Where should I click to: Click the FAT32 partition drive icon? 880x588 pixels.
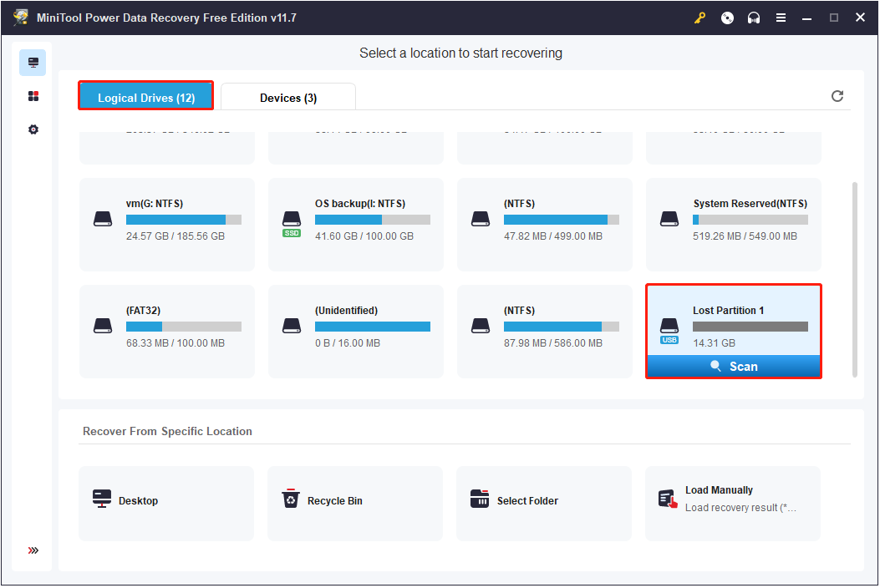(x=103, y=326)
